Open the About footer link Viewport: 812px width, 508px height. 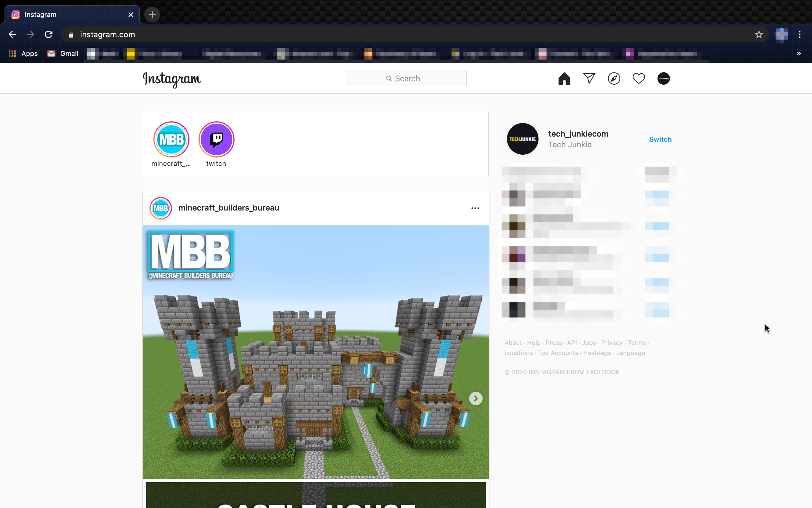[513, 343]
